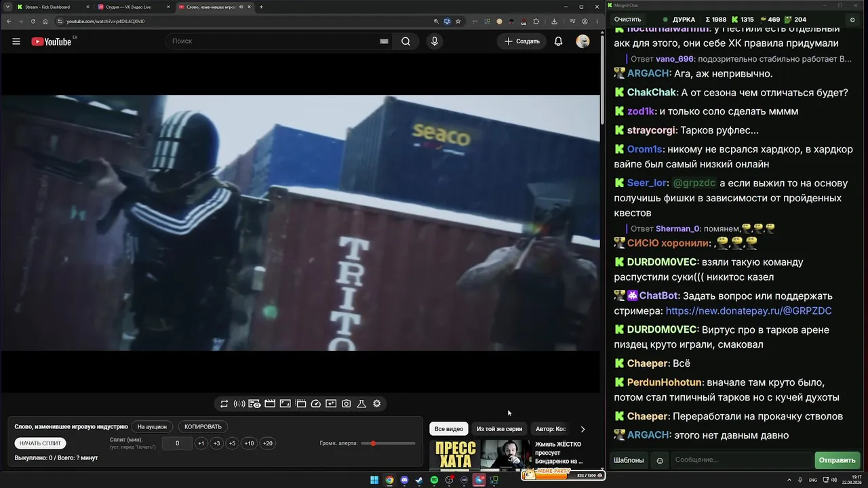
Task: Click the 'На аукцион' button
Action: (152, 427)
